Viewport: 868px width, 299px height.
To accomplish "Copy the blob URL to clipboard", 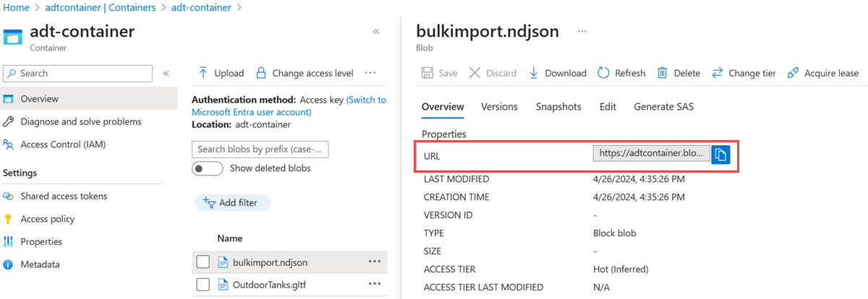I will click(720, 155).
